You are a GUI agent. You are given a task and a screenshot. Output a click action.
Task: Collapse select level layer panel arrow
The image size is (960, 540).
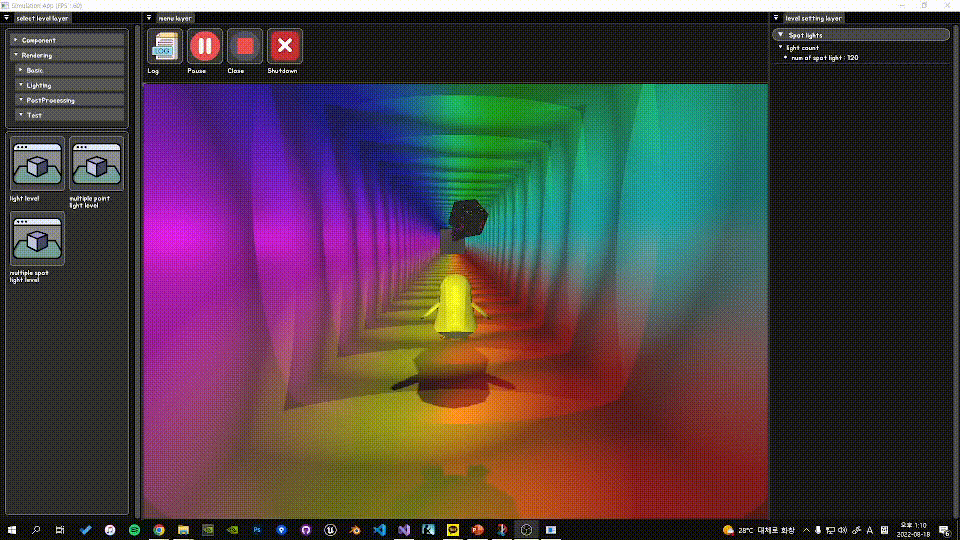7,18
